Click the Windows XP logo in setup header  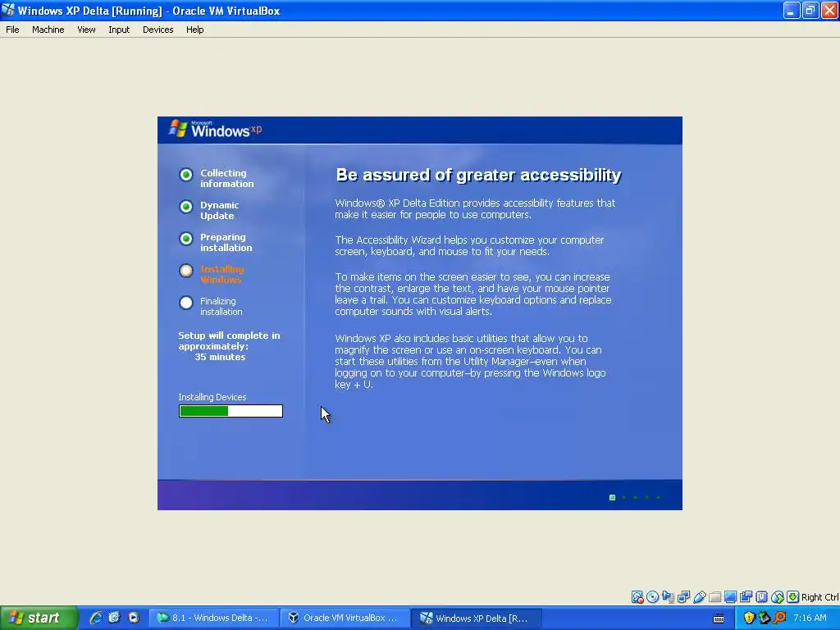(x=216, y=129)
